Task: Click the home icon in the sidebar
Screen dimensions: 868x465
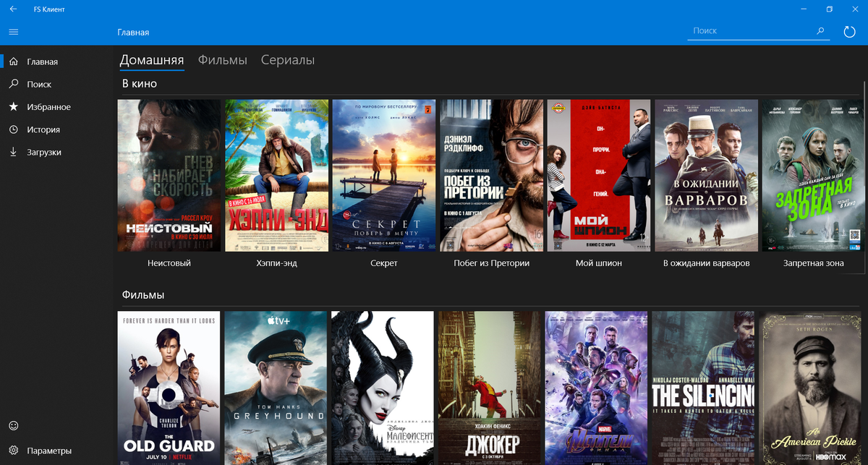Action: [13, 61]
